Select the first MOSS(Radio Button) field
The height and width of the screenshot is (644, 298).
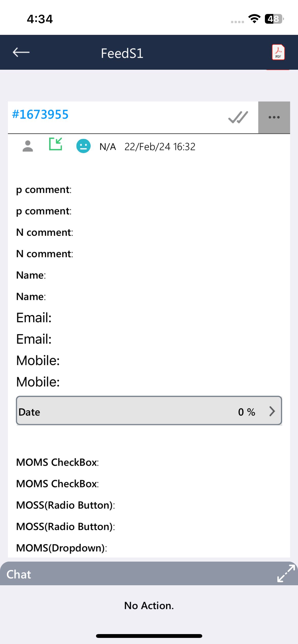point(65,505)
